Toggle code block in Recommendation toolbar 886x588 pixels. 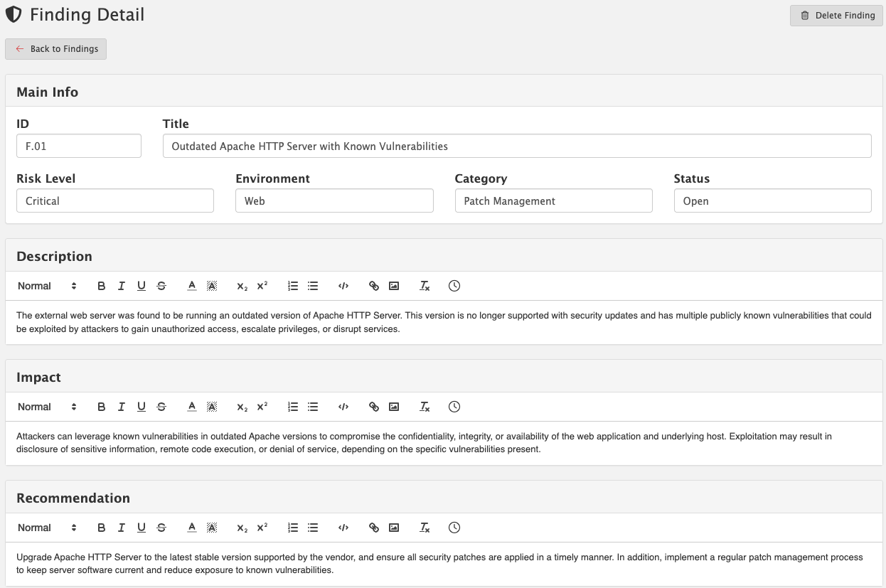(x=343, y=528)
